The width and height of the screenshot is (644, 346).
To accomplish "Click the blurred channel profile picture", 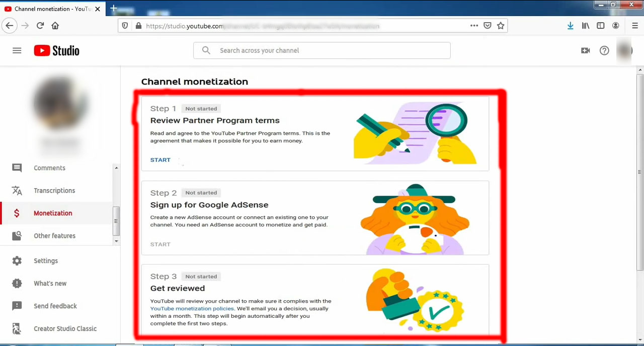I will pyautogui.click(x=60, y=104).
